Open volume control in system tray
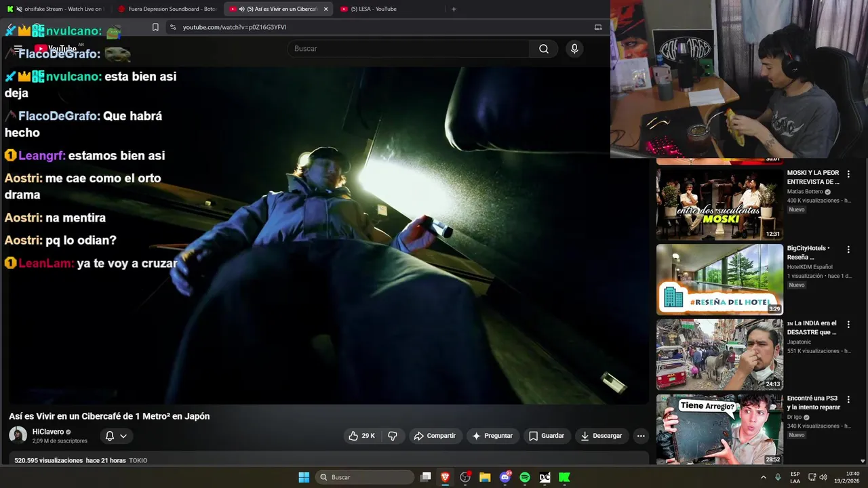 (823, 477)
